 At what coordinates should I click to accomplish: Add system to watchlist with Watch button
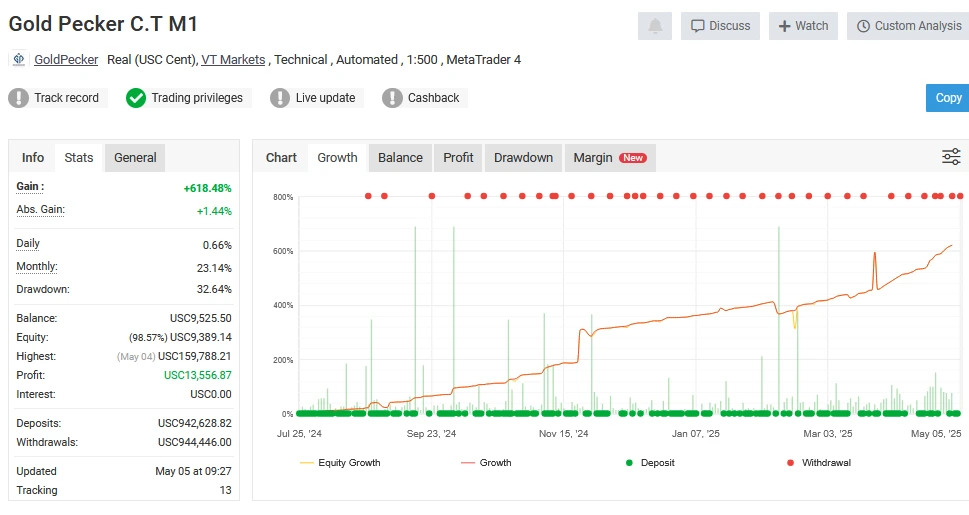[x=803, y=26]
